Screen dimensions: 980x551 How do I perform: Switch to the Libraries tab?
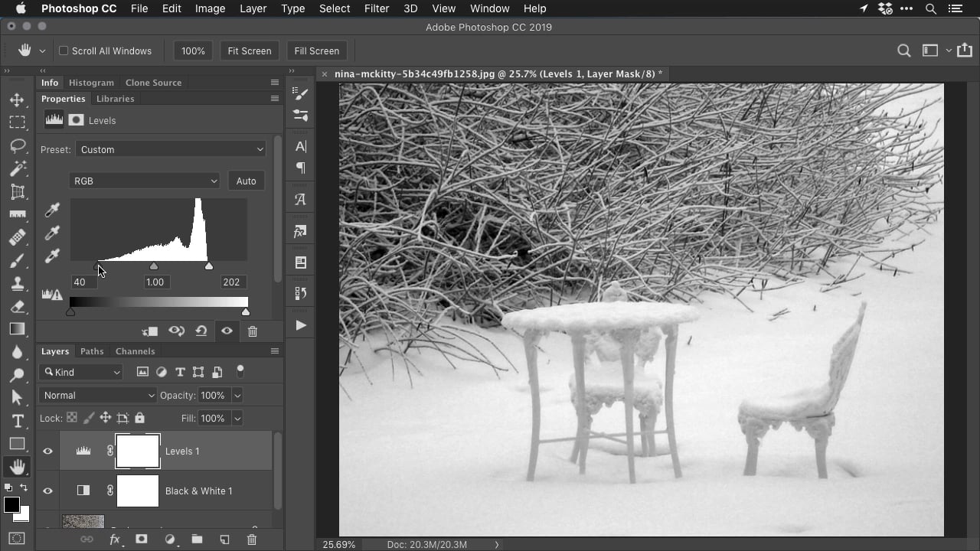pyautogui.click(x=115, y=99)
